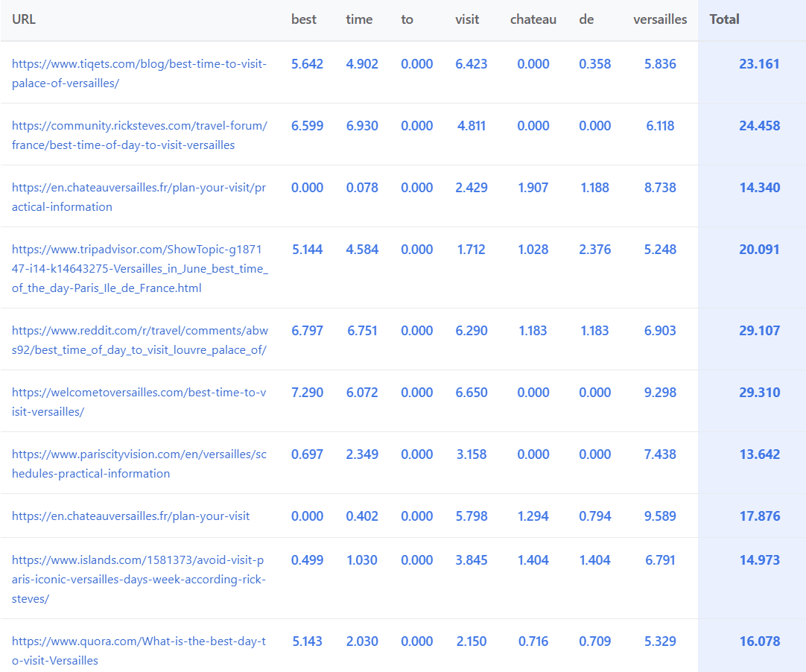
Task: Click the 6.599 best score cell
Action: (x=308, y=125)
